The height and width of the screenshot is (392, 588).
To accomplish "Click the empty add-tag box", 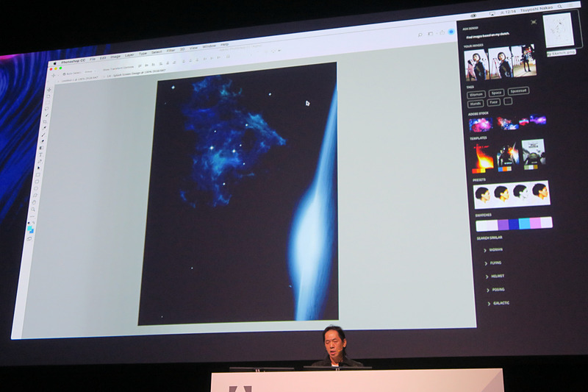I will 508,101.
